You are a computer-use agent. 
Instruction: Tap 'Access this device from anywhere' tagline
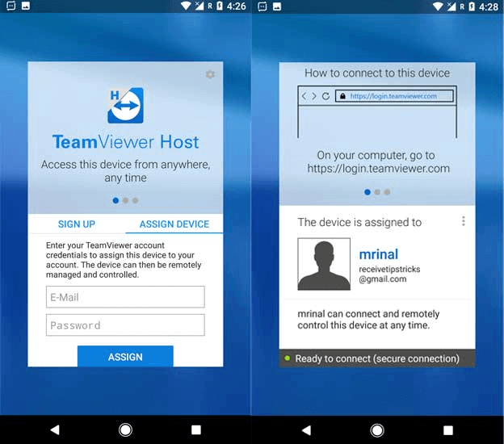tap(125, 171)
